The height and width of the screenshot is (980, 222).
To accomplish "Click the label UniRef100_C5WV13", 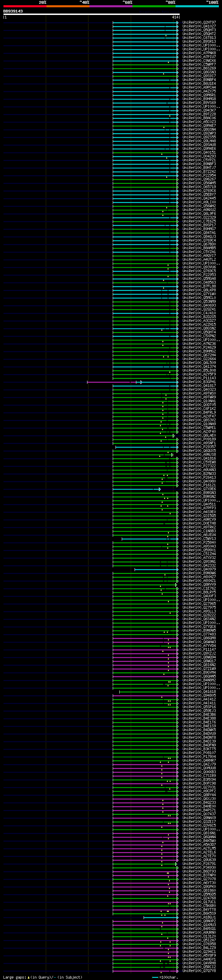I will (199, 539).
